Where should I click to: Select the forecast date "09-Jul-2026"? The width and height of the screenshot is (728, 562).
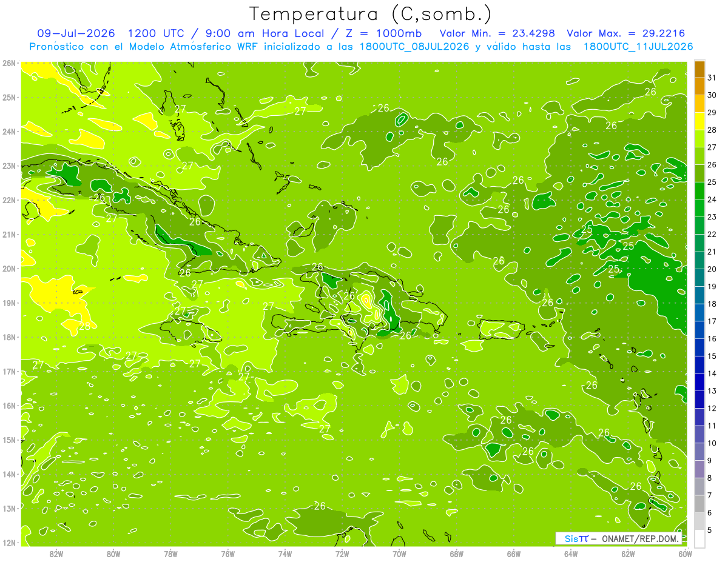tap(76, 33)
